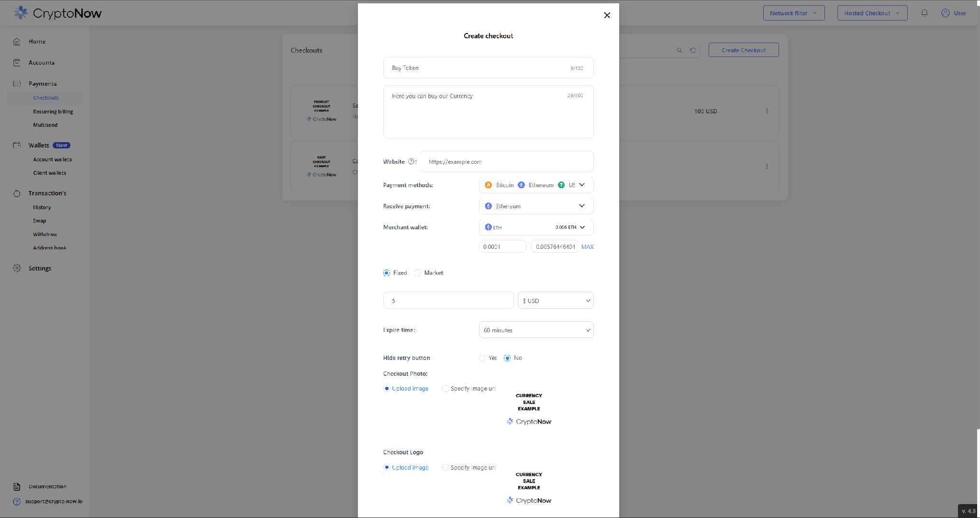Click the price amount field showing 5
Screen dimensions: 980x518
(448, 301)
